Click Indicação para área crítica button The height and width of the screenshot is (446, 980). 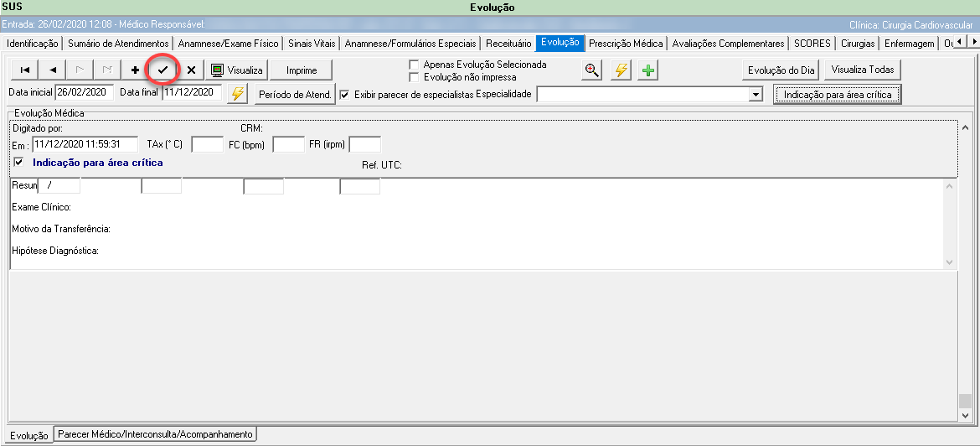click(837, 95)
